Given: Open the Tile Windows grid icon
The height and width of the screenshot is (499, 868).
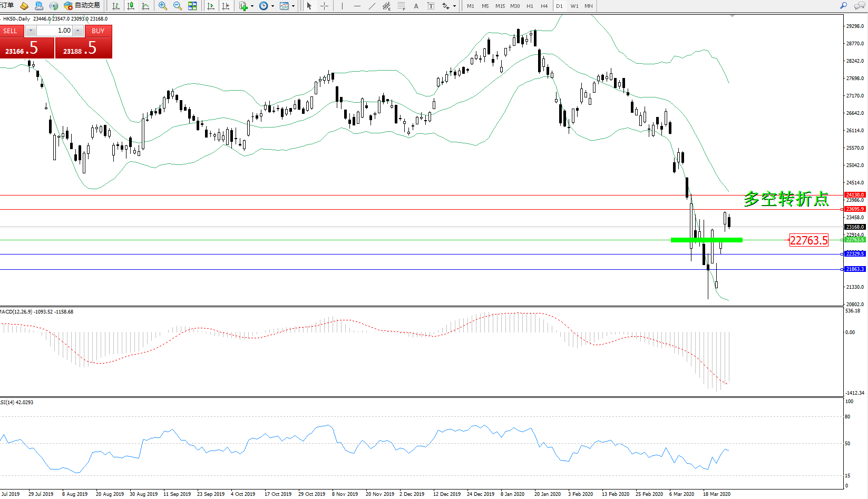Looking at the screenshot, I should (192, 6).
